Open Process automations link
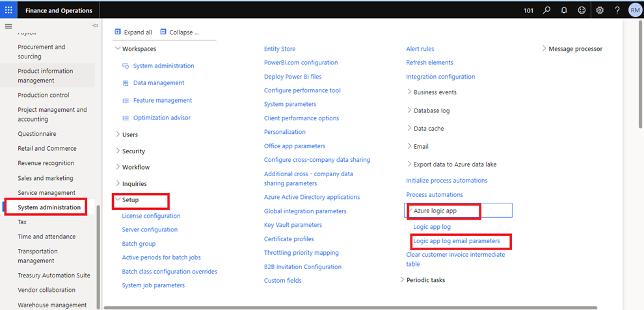 [435, 194]
